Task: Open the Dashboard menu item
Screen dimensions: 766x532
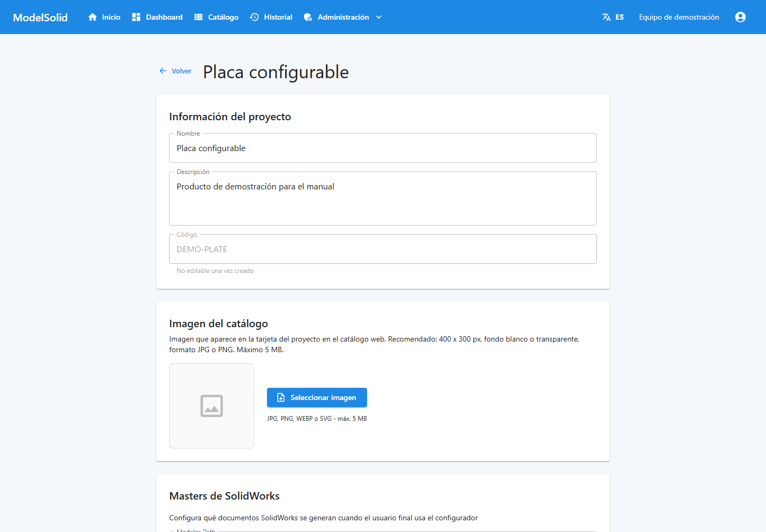Action: [164, 17]
